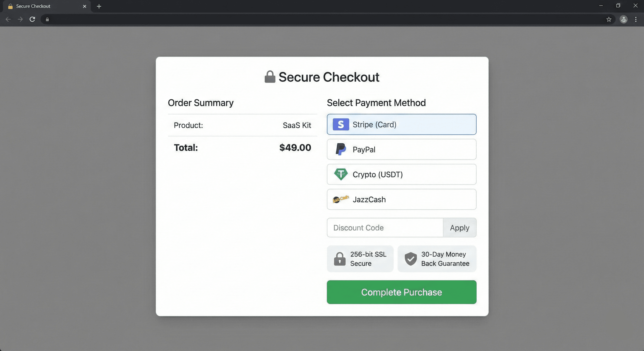Viewport: 644px width, 351px height.
Task: Open a new browser tab
Action: coord(99,6)
